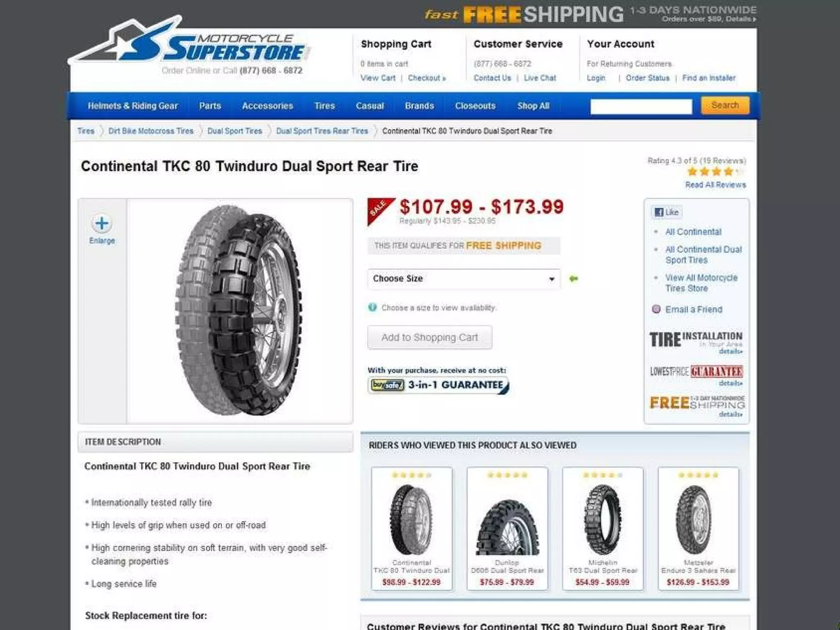
Task: Open the Tires menu in navigation bar
Action: [x=324, y=106]
